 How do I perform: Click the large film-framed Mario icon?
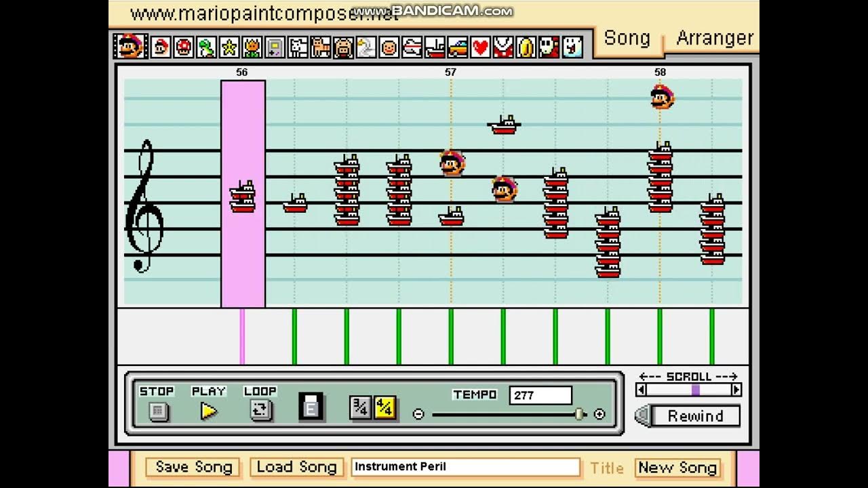click(x=129, y=46)
